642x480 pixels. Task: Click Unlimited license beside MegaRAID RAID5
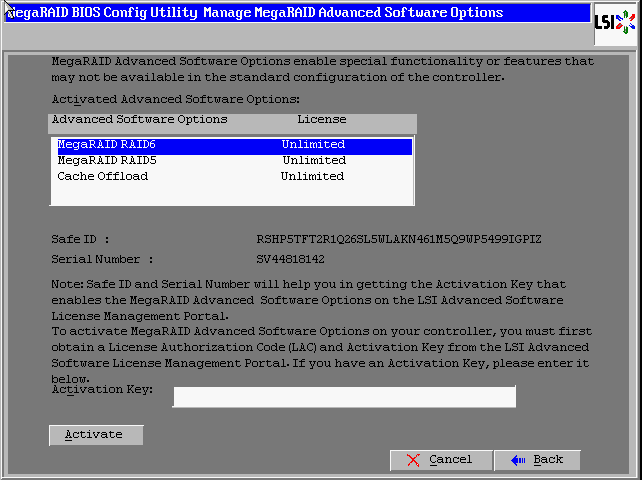click(x=313, y=160)
